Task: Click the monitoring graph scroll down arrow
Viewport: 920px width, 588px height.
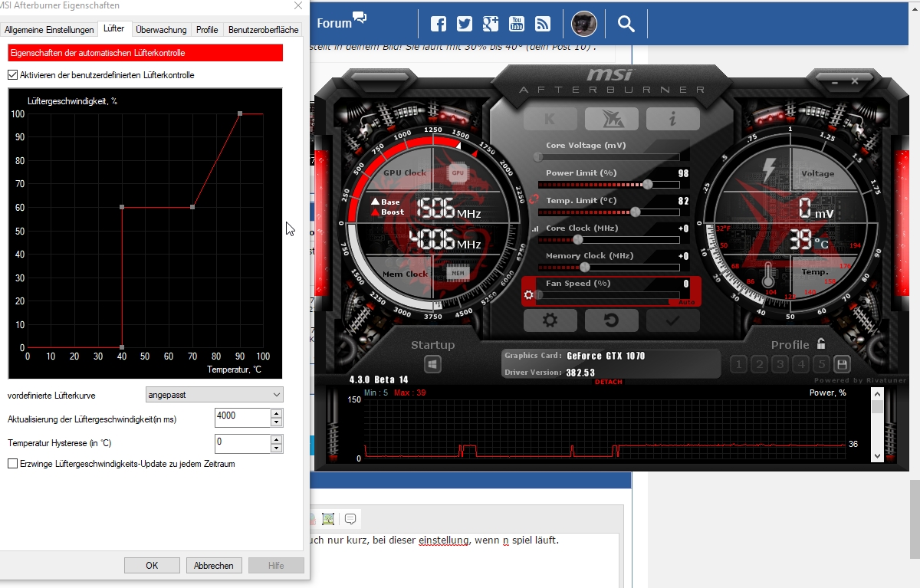Action: [x=878, y=455]
